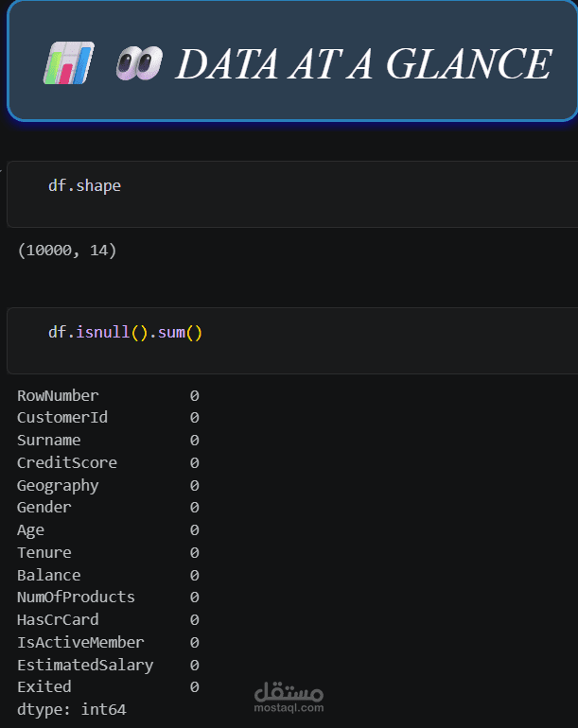
Task: Click the 'EstimatedSalary' output row label
Action: 85,666
